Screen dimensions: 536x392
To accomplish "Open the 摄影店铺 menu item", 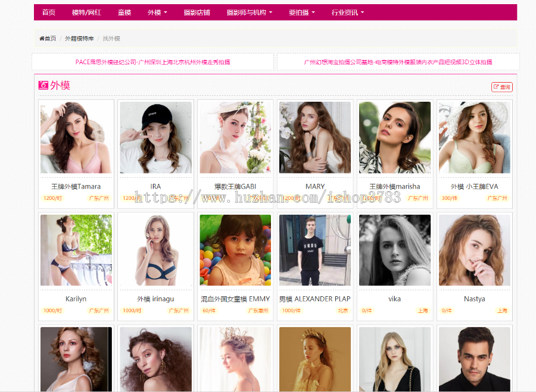I will pyautogui.click(x=197, y=12).
